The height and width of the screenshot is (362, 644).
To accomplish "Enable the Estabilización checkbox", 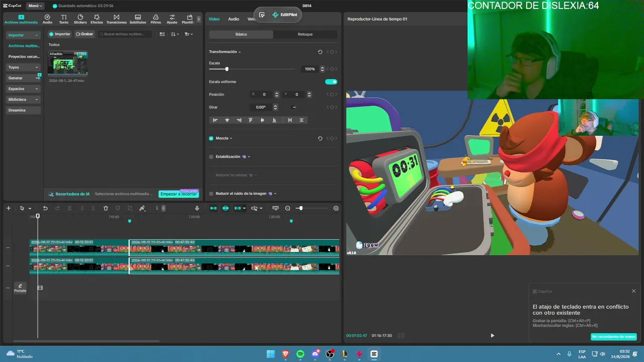I will coord(211,157).
